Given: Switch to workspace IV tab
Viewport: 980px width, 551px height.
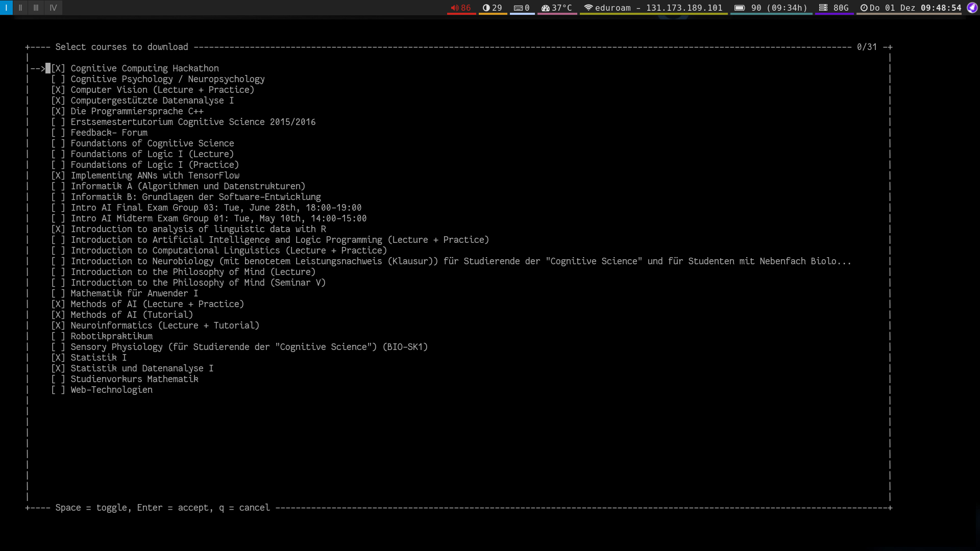Looking at the screenshot, I should click(53, 8).
